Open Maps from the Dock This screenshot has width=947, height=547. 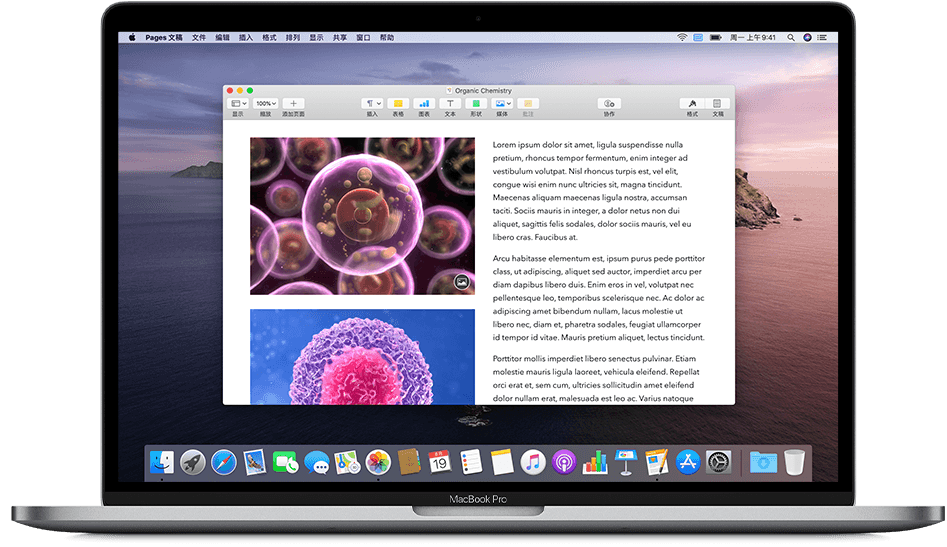pos(347,463)
